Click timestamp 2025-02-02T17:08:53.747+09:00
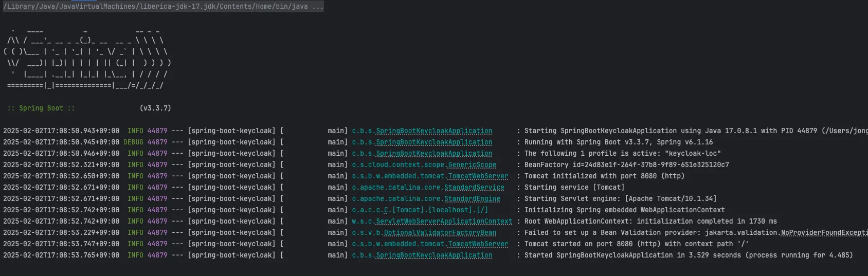The width and height of the screenshot is (868, 276). 61,244
